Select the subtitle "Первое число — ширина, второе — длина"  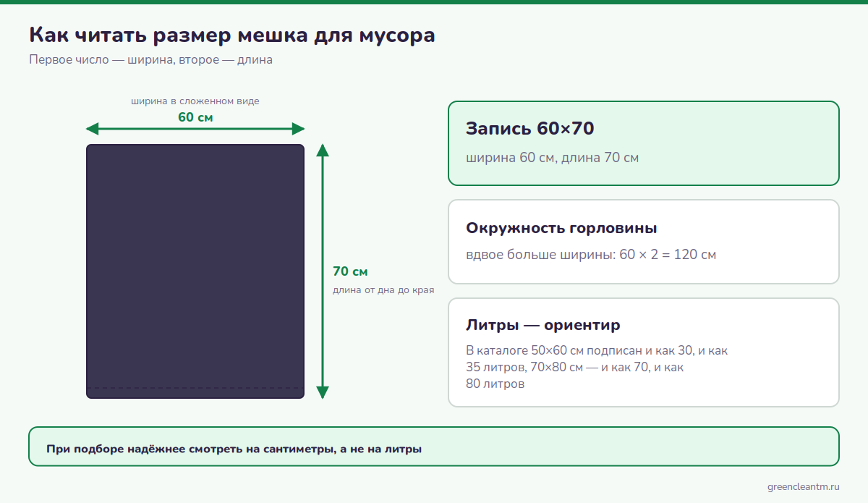click(x=150, y=59)
